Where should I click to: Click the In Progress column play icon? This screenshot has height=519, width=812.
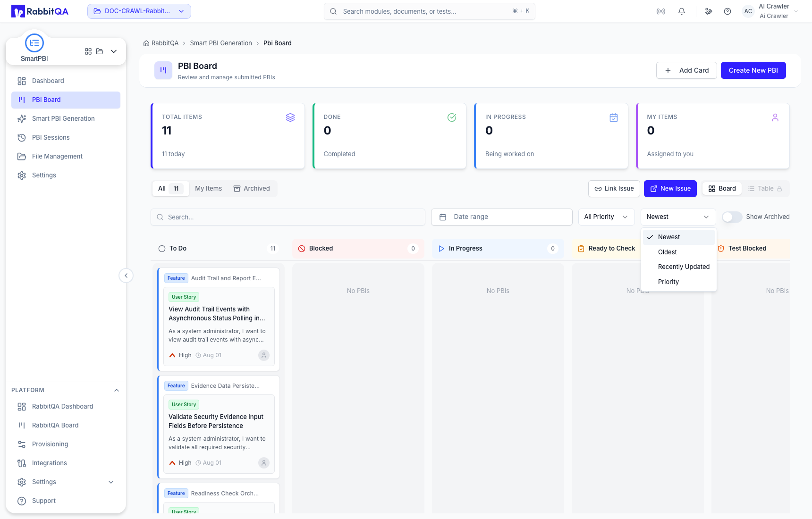pos(441,249)
